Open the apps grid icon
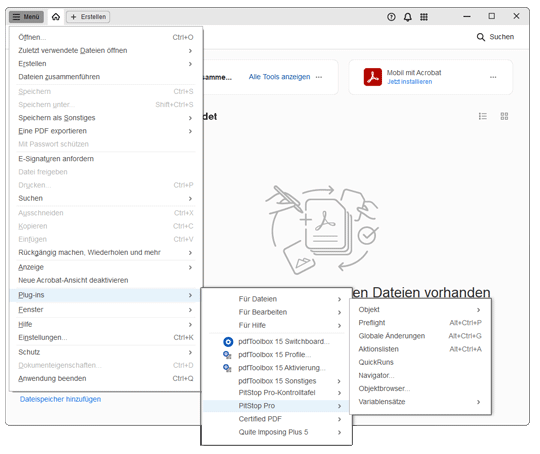Screen dimensions: 540x454 point(424,17)
